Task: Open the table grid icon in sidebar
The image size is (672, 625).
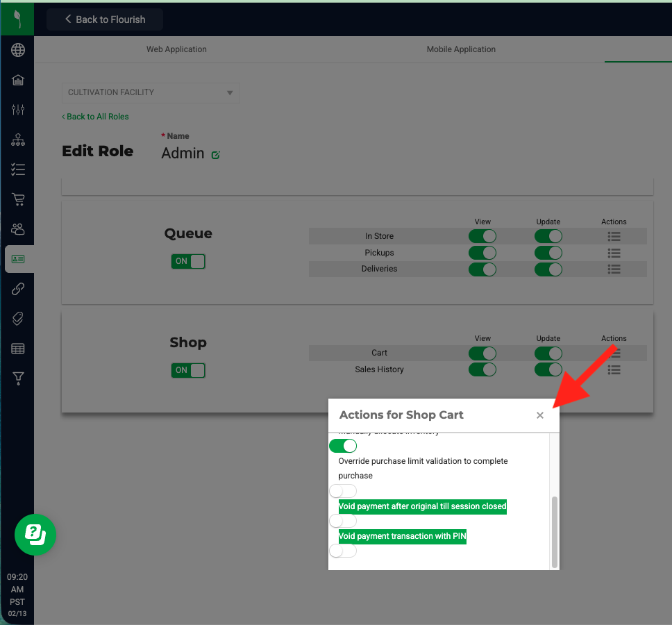Action: (17, 349)
